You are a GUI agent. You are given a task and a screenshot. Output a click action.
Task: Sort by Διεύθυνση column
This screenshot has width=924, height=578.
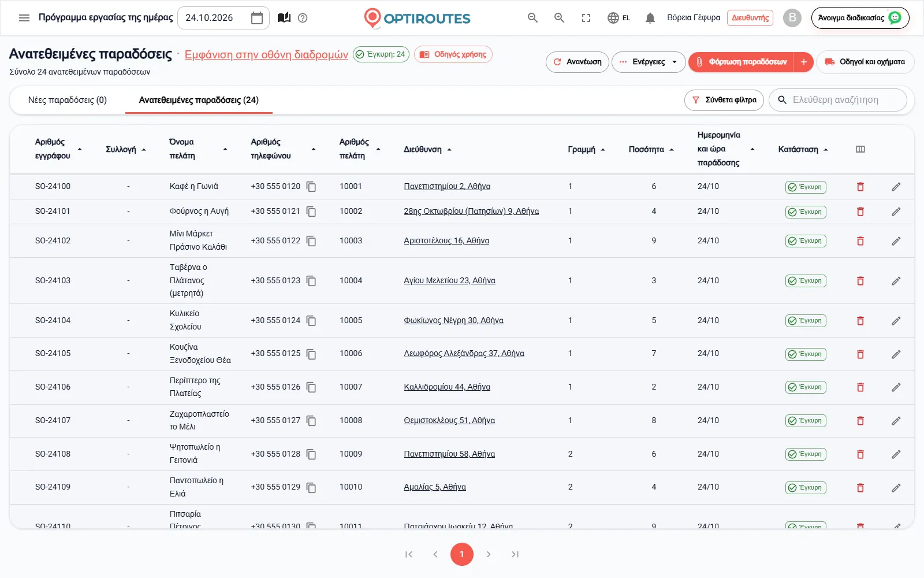point(427,149)
